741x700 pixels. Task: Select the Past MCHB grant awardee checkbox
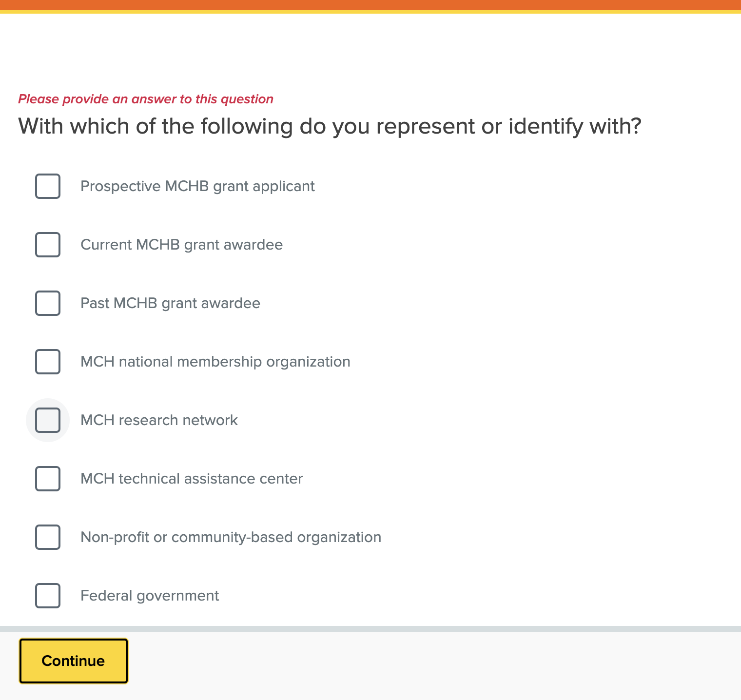48,303
